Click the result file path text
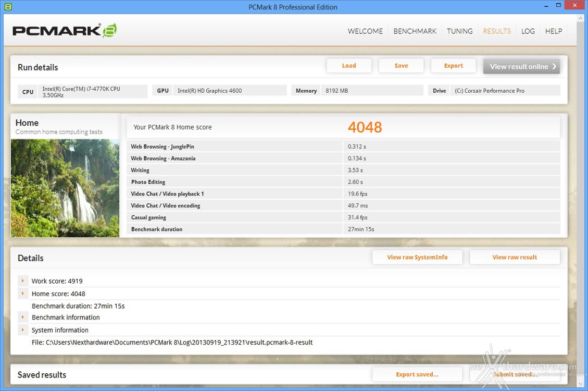Screen dimensions: 588x391 pyautogui.click(x=172, y=342)
